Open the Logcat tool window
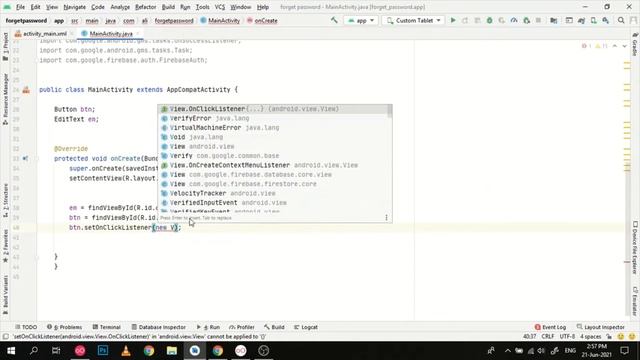This screenshot has height=360, width=640. point(306,327)
